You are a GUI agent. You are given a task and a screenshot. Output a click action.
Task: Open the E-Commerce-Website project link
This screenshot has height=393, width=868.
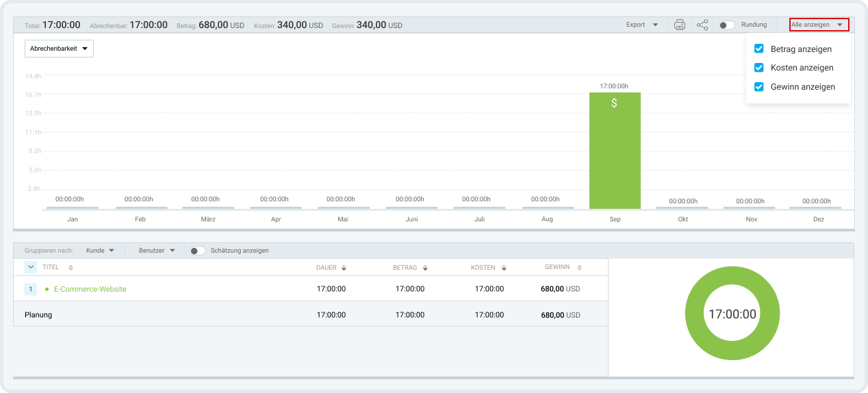90,289
